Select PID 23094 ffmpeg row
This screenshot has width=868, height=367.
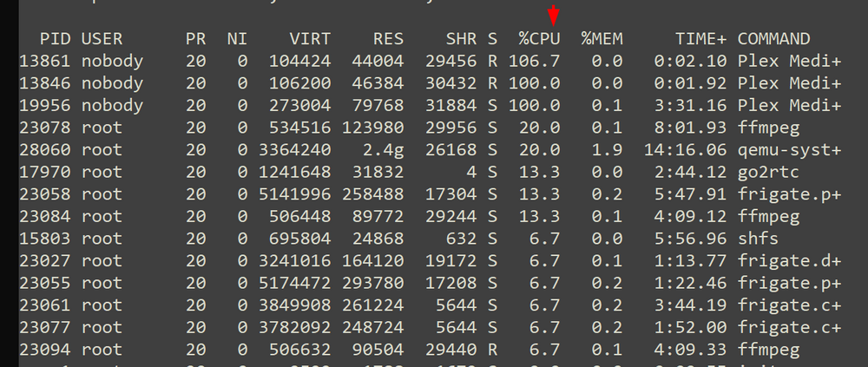431,350
